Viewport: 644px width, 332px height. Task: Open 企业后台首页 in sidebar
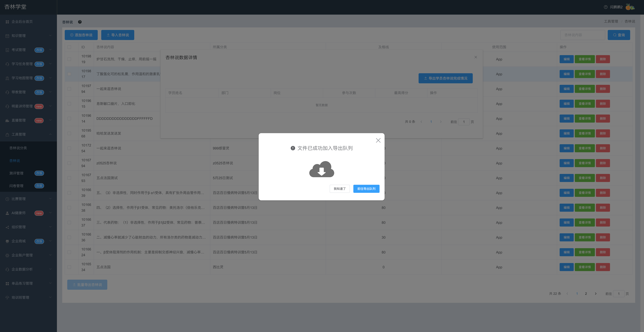tap(28, 22)
